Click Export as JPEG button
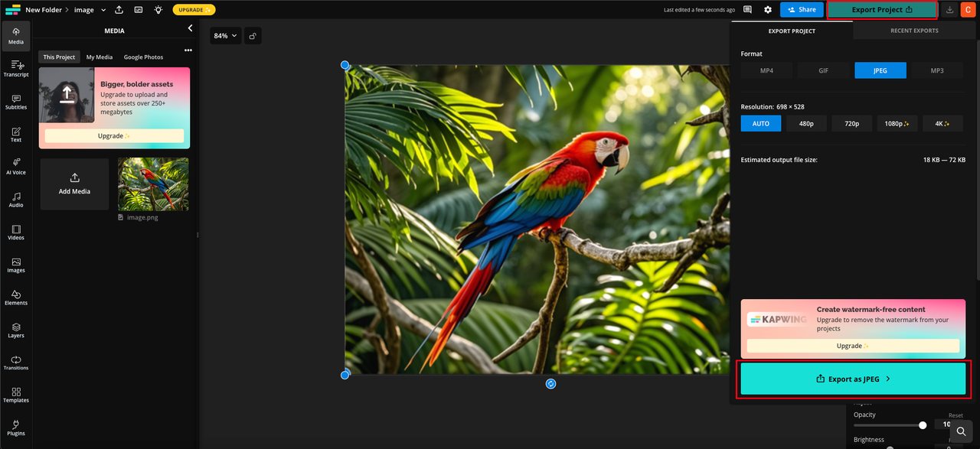Image resolution: width=980 pixels, height=449 pixels. (x=852, y=379)
